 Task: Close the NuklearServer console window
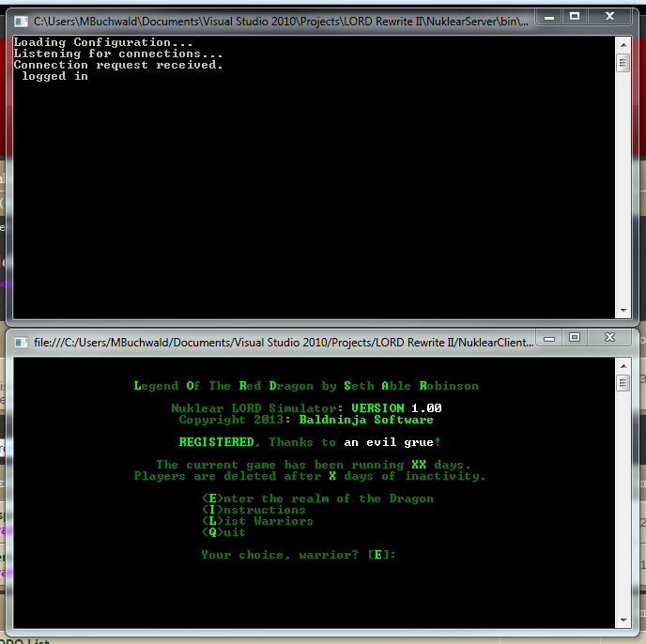[x=609, y=17]
